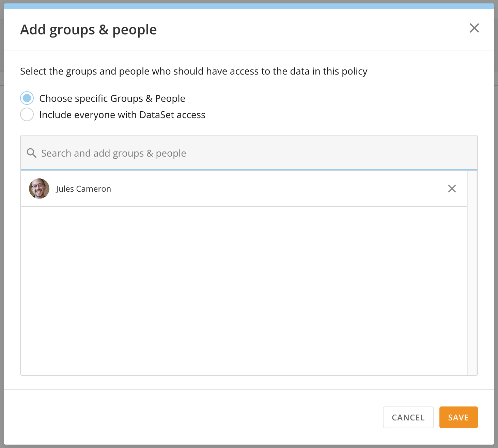Click the orange SAVE button
This screenshot has height=448, width=498.
click(x=458, y=417)
